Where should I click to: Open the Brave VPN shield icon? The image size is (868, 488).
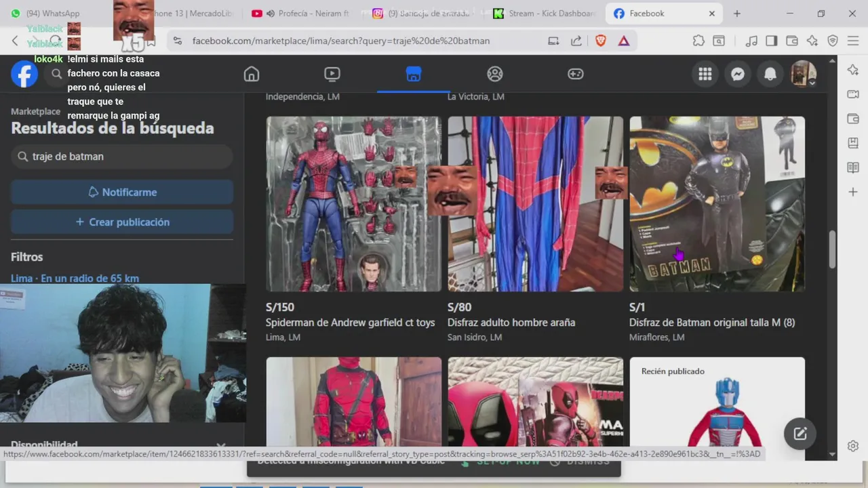833,41
